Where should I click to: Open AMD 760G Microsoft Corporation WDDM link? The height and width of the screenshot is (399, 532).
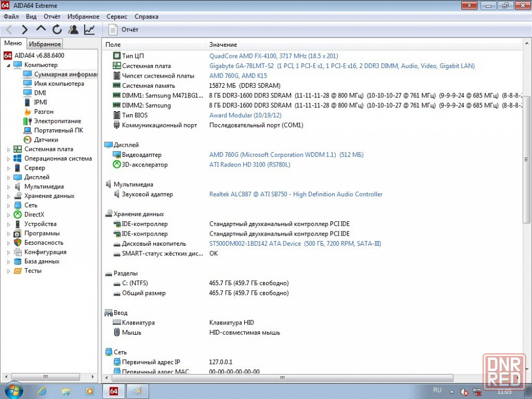coord(286,155)
